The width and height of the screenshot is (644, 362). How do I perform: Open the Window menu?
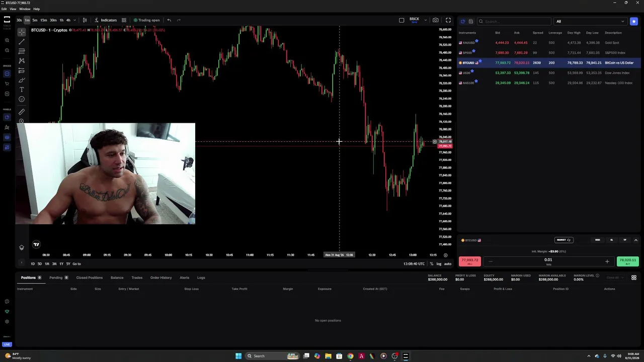tap(25, 9)
